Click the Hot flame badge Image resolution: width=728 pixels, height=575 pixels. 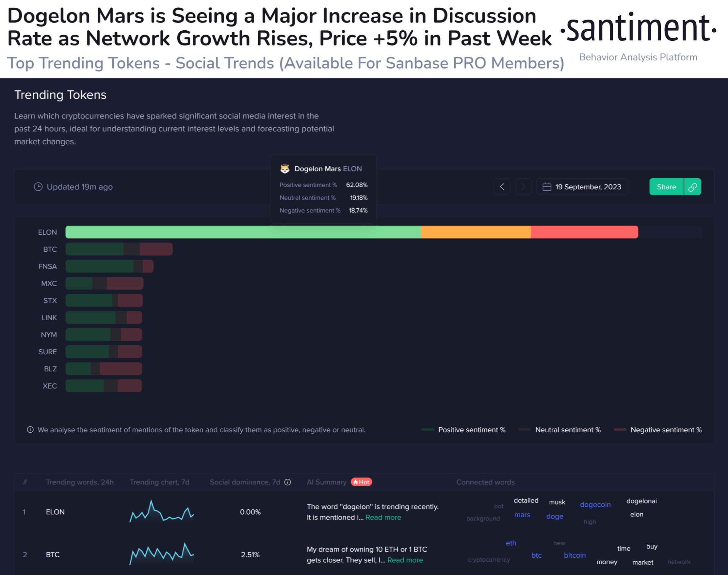[x=361, y=482]
